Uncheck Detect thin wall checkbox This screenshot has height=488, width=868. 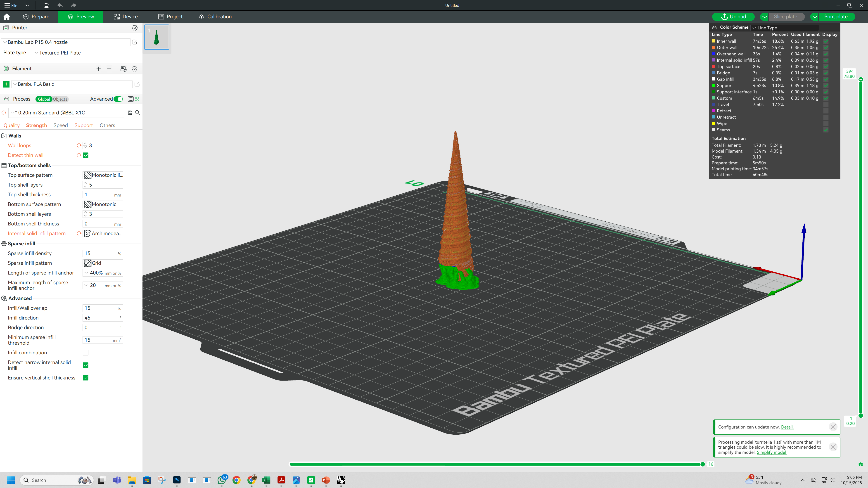click(85, 155)
